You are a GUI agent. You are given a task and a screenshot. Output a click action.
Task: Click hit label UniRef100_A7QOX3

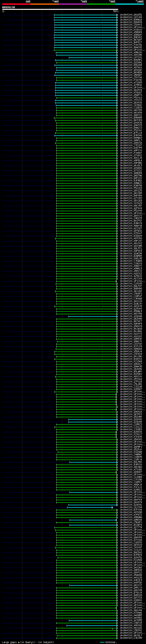(131, 30)
